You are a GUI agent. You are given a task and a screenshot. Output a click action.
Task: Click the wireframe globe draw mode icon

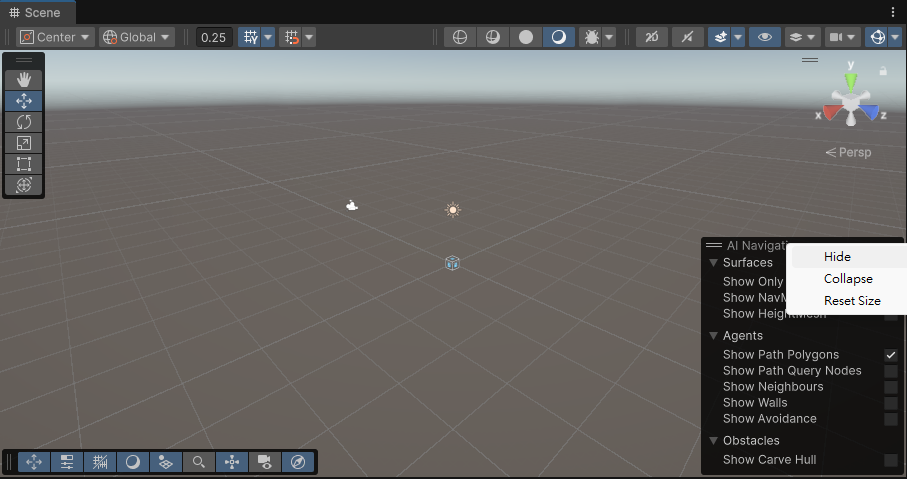[460, 37]
